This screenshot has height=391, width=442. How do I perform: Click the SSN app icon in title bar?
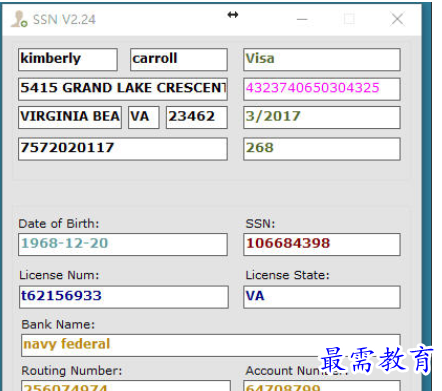click(19, 19)
